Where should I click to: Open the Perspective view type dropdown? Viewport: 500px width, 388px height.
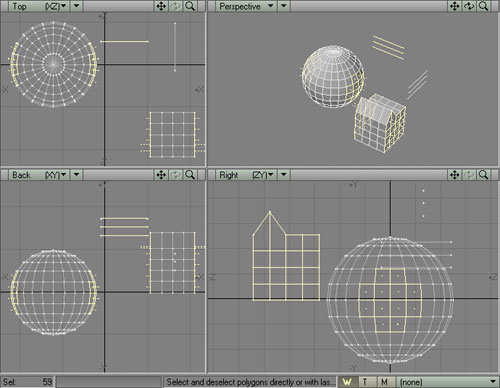246,6
